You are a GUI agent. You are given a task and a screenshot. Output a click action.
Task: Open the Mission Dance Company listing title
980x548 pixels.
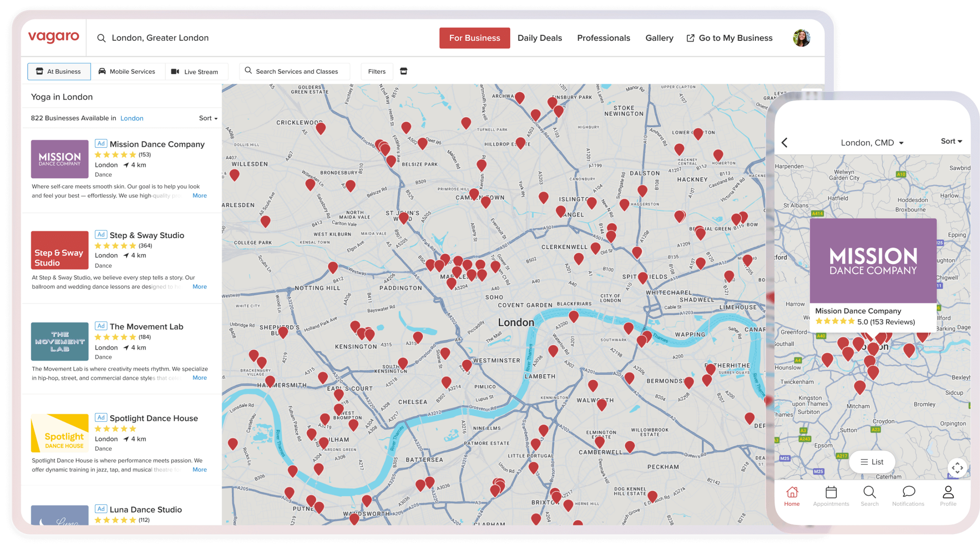pyautogui.click(x=157, y=144)
